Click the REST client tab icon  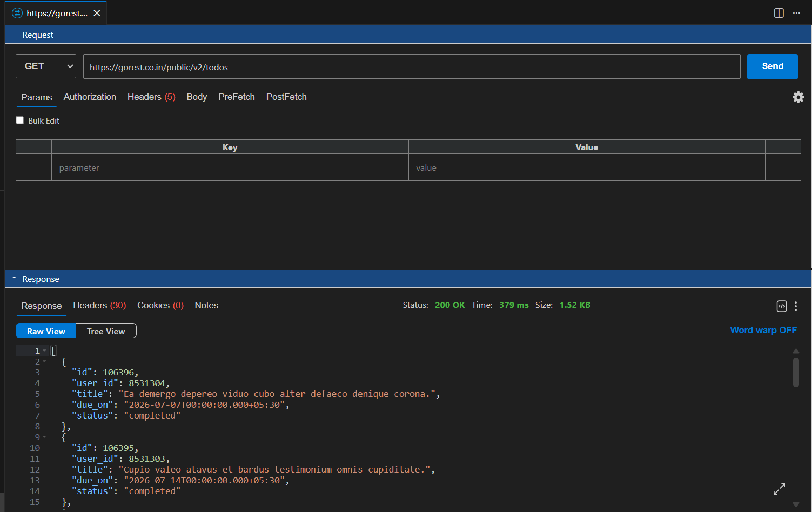point(17,13)
